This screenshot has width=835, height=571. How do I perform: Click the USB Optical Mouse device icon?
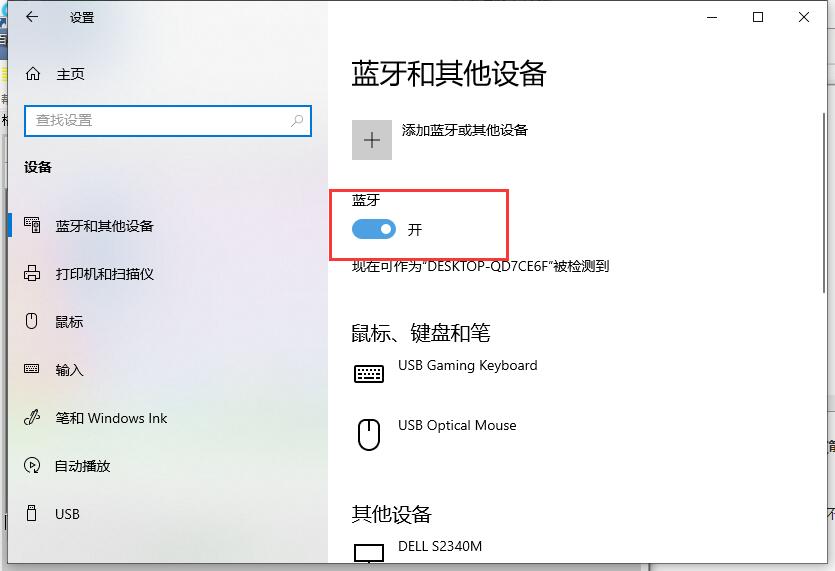click(369, 435)
